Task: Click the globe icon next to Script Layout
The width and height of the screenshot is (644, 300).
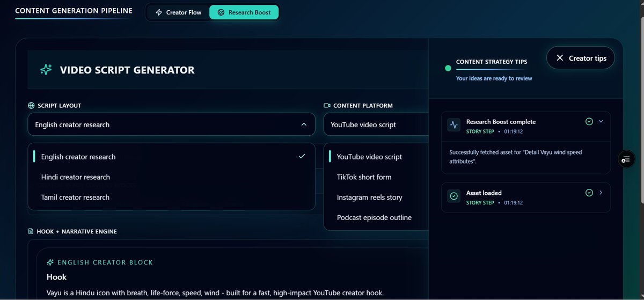Action: click(31, 106)
